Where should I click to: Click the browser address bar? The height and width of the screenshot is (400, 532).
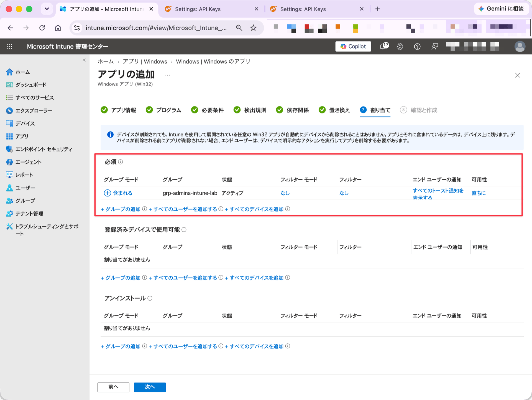click(156, 28)
